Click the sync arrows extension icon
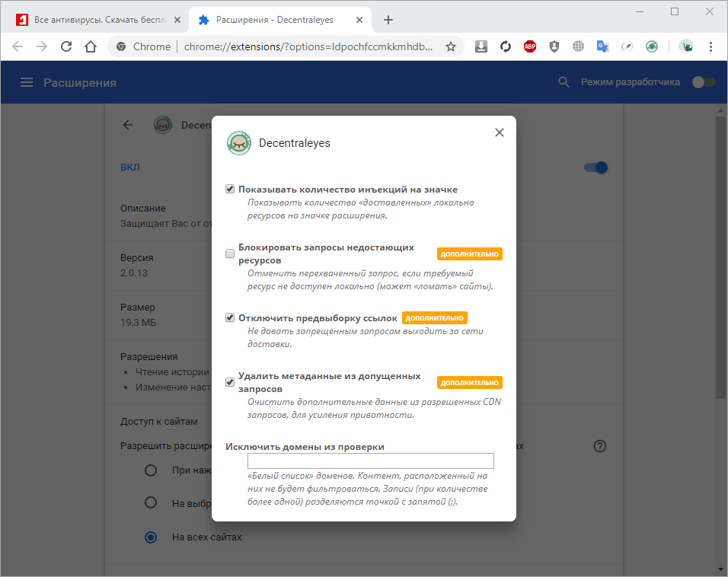 [x=505, y=46]
